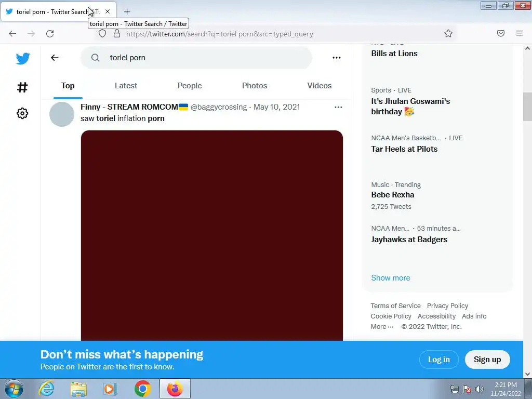This screenshot has width=532, height=399.
Task: Open the Terms of Service link
Action: [x=395, y=305]
